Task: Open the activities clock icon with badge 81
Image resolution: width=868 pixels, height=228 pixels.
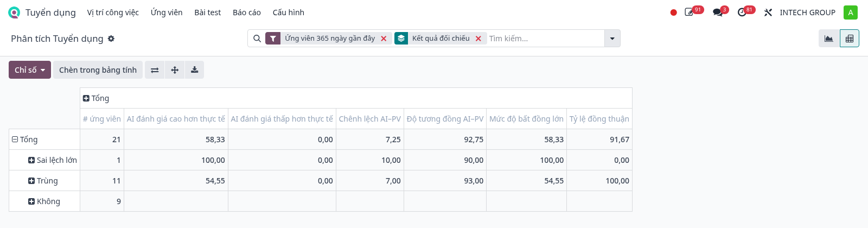Action: coord(742,12)
